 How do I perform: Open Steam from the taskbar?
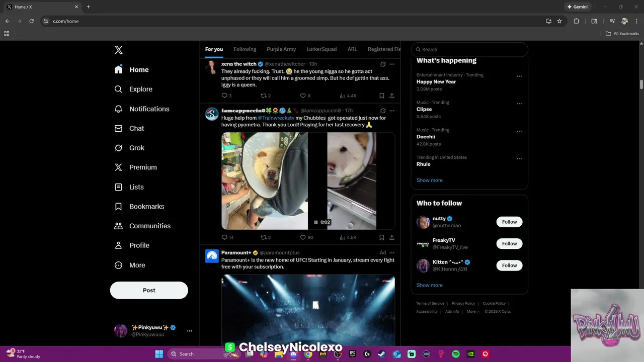pos(382,354)
